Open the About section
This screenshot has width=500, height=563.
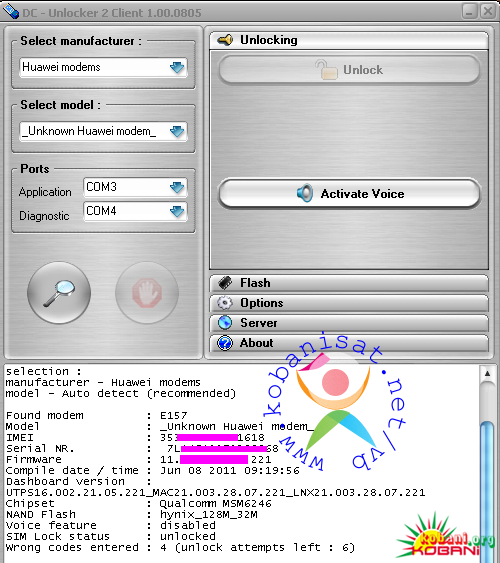349,343
